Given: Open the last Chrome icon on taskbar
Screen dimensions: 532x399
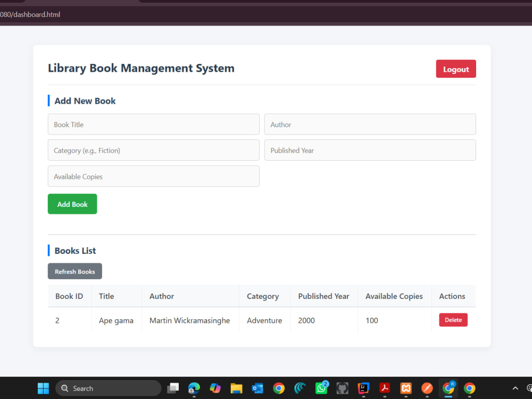Looking at the screenshot, I should (470, 388).
